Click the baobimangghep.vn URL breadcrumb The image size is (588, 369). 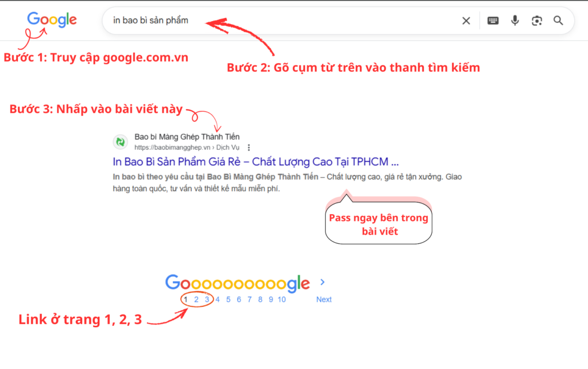click(187, 147)
